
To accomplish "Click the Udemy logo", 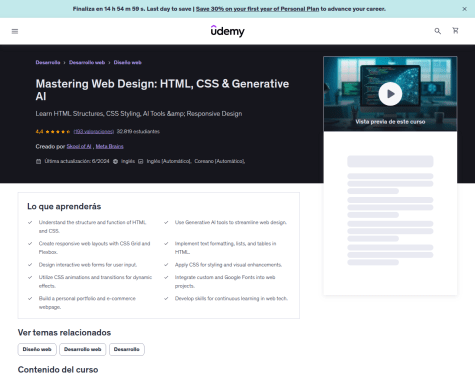I will (x=228, y=31).
